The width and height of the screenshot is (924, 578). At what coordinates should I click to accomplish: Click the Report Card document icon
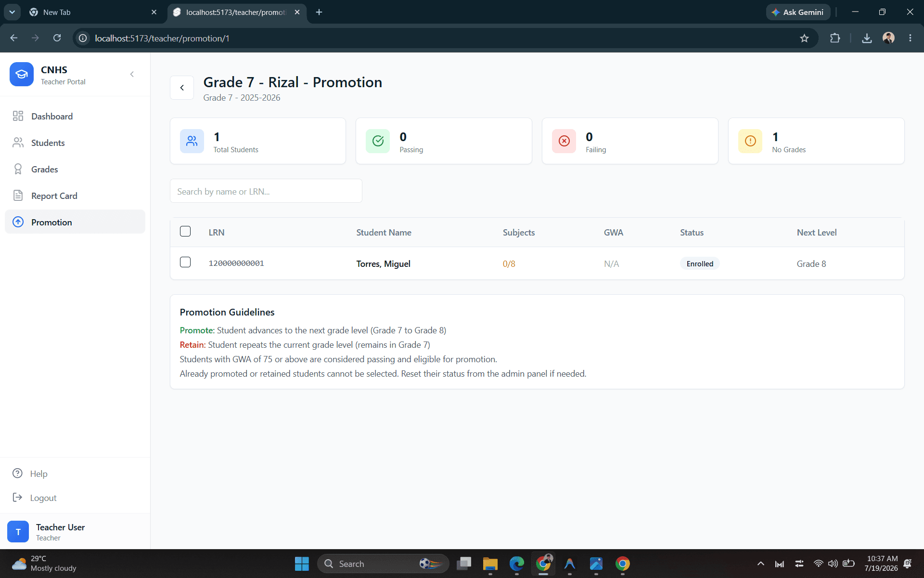(x=18, y=196)
